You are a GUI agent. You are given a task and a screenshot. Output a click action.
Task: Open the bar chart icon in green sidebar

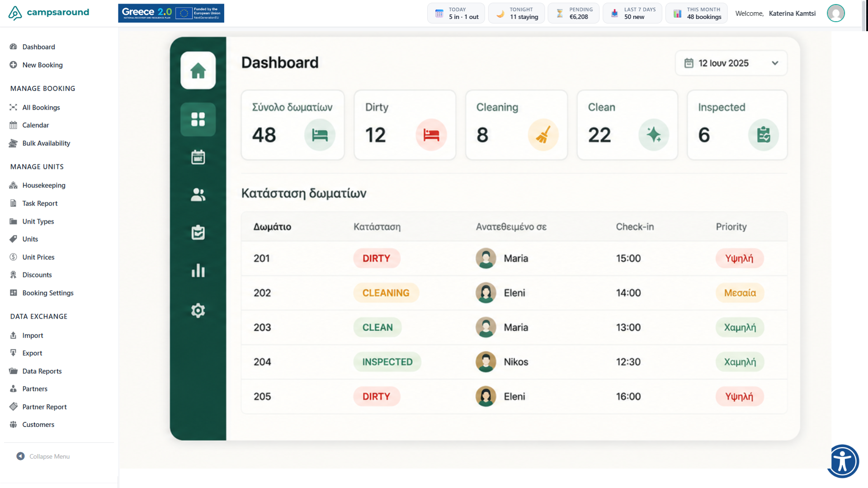(198, 270)
